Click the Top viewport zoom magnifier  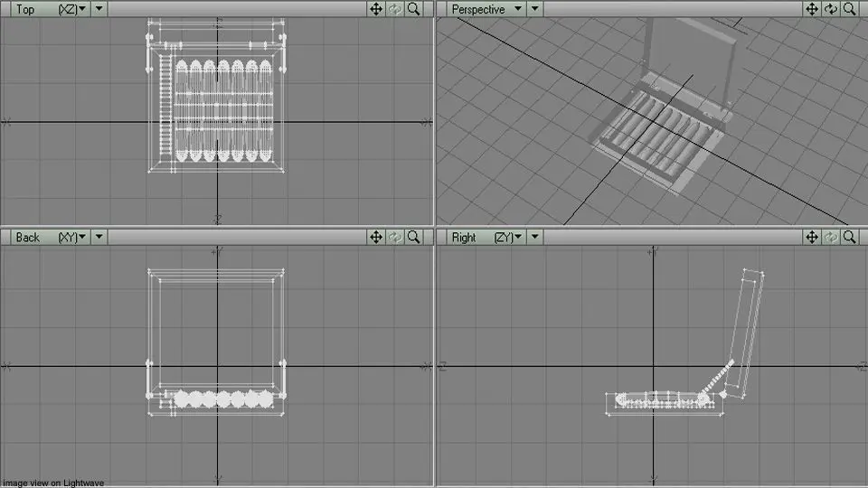click(413, 9)
